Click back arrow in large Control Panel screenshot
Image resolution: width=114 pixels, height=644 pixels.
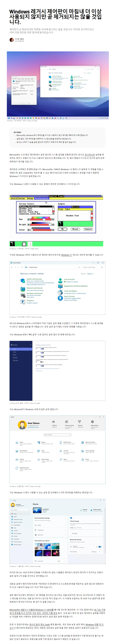[12, 267]
